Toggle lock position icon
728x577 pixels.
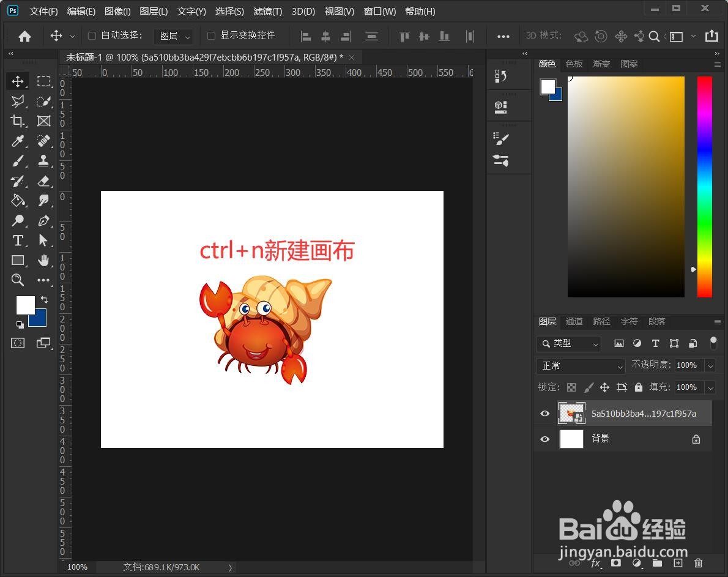click(x=604, y=387)
